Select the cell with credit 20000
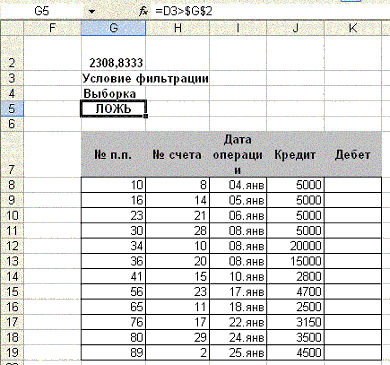 [295, 246]
